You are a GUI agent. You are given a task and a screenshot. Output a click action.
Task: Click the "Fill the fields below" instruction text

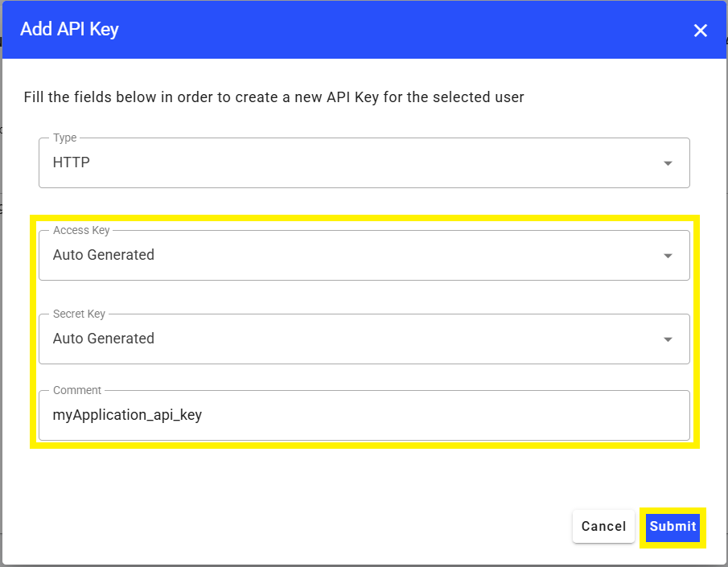click(274, 97)
